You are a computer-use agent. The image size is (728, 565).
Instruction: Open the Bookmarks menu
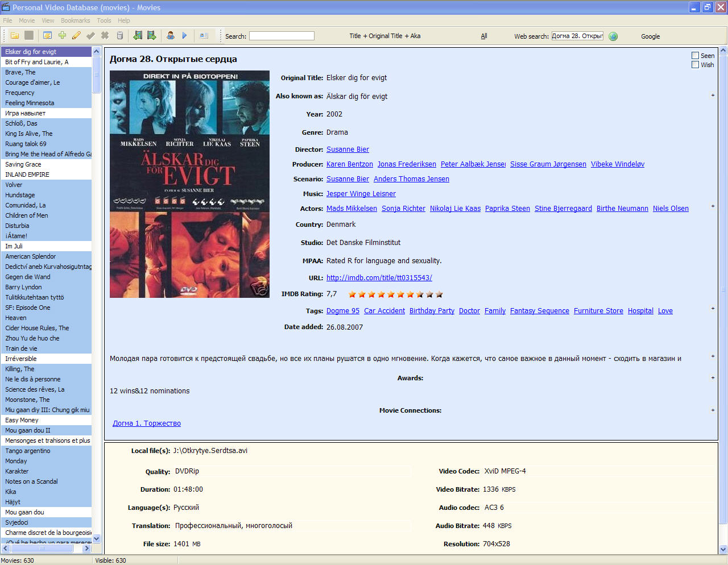click(x=75, y=20)
